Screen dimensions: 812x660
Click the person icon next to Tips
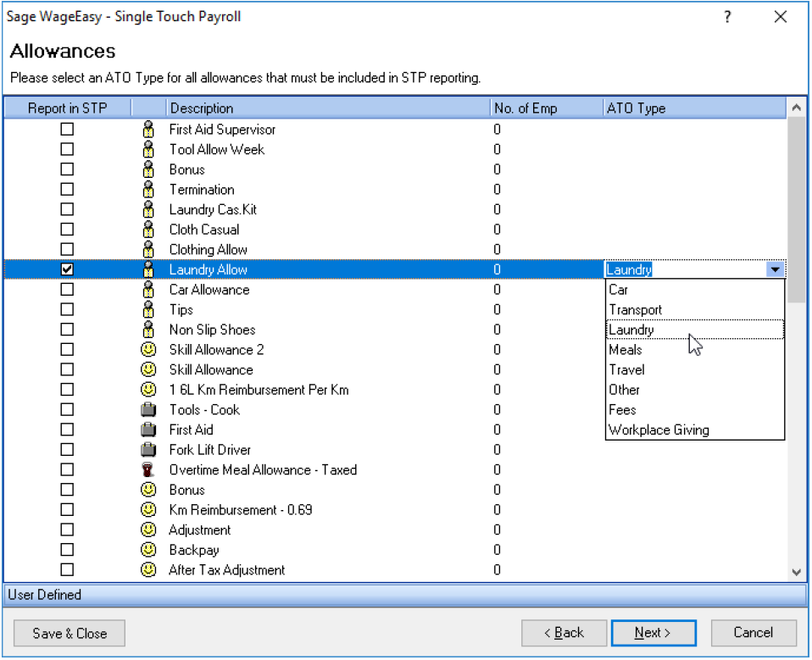148,309
